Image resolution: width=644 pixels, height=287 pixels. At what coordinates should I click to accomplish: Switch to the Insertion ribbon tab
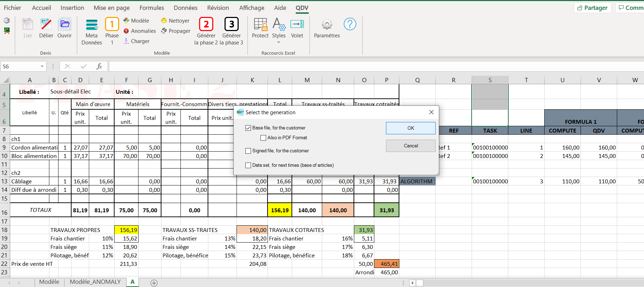72,8
